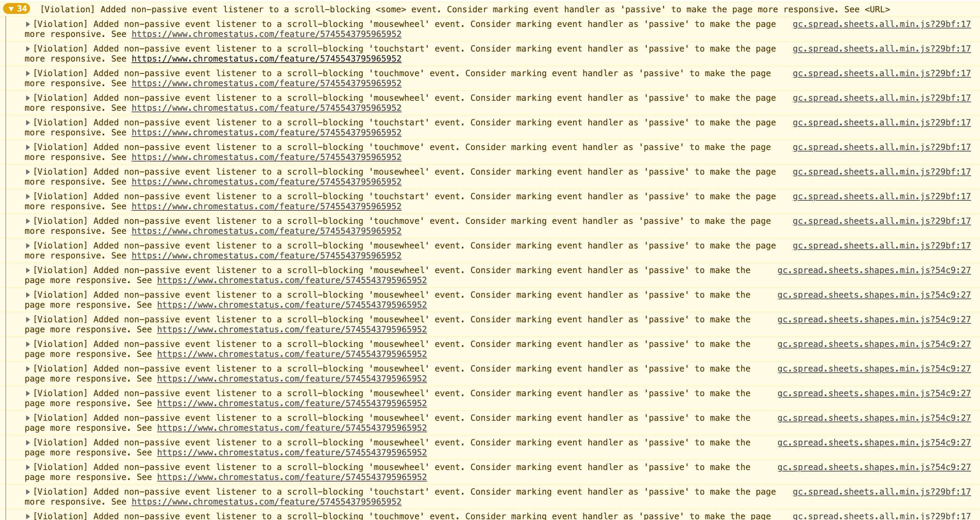Open chromestatus link in last 'touchstart' violation
The height and width of the screenshot is (520, 980).
point(267,502)
